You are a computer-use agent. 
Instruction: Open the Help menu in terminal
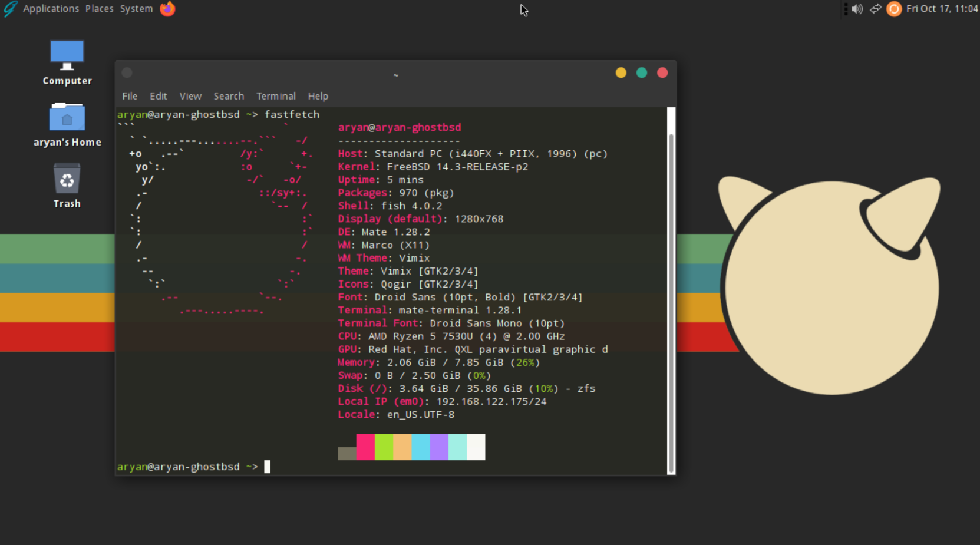click(318, 96)
